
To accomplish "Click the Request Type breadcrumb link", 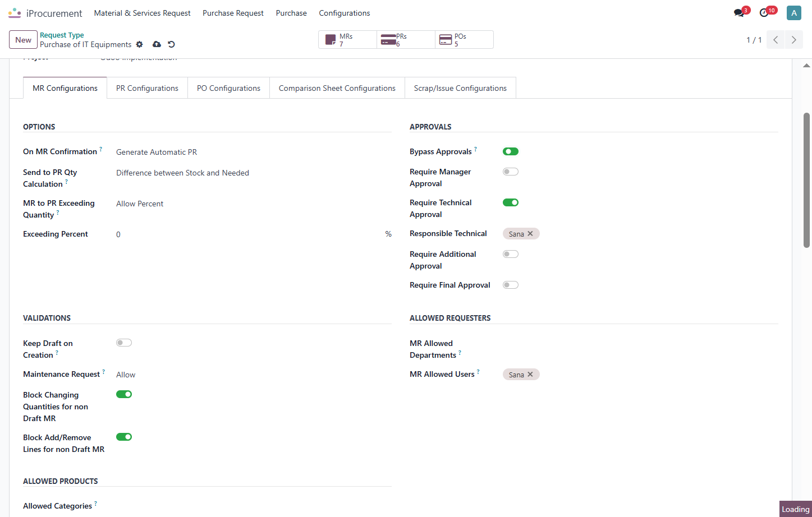I will tap(62, 35).
